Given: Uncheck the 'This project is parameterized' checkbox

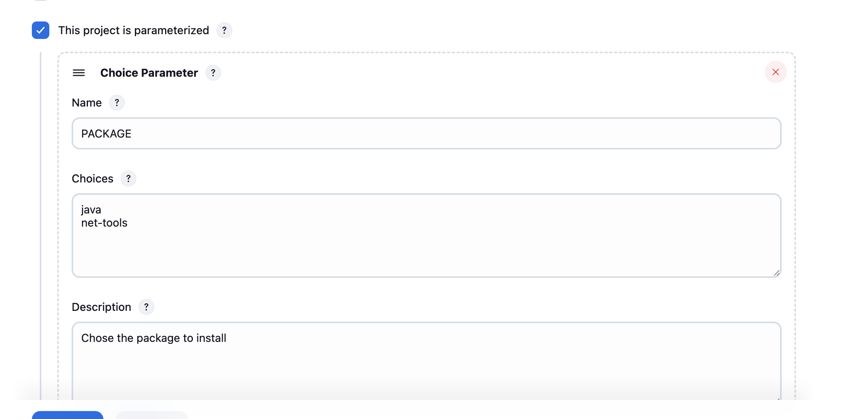Looking at the screenshot, I should (41, 30).
